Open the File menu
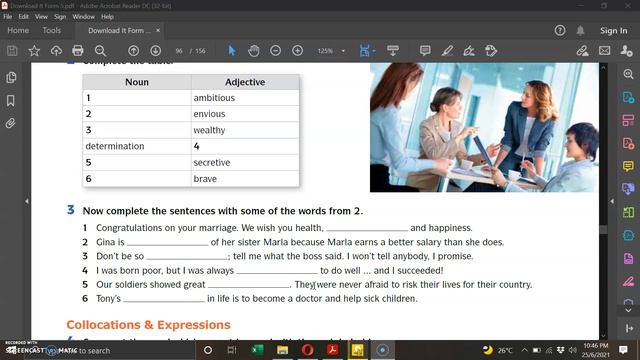640x360 pixels. tap(8, 17)
